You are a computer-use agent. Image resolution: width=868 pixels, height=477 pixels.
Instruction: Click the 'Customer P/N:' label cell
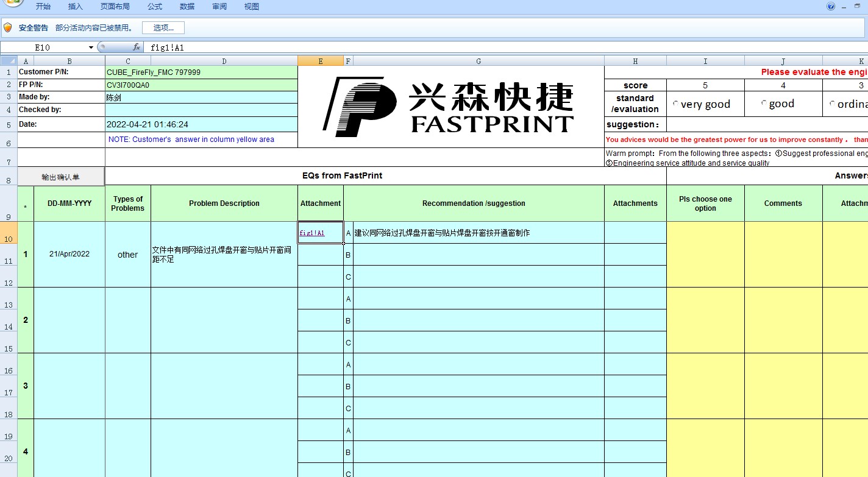tap(61, 72)
